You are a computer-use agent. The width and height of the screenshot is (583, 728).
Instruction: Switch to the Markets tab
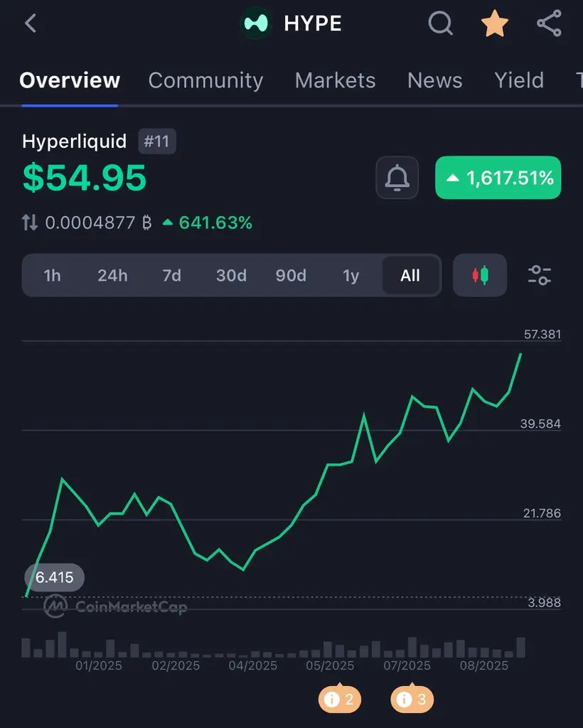click(335, 80)
